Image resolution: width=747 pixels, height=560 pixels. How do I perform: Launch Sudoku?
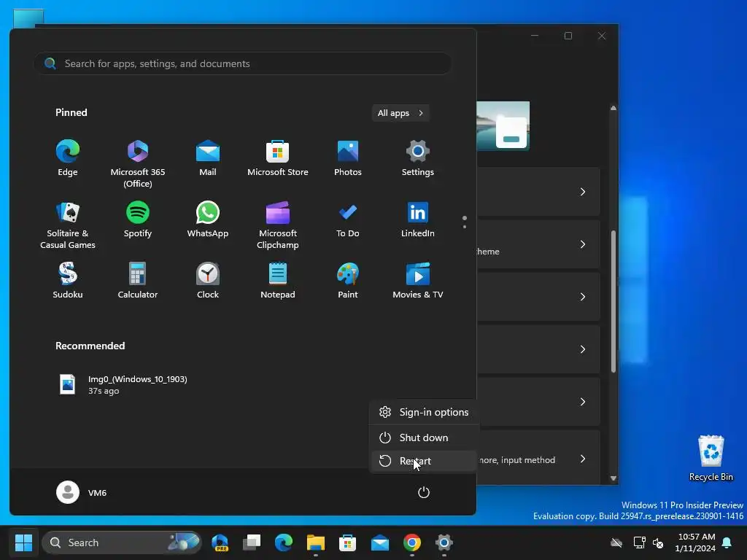point(68,281)
